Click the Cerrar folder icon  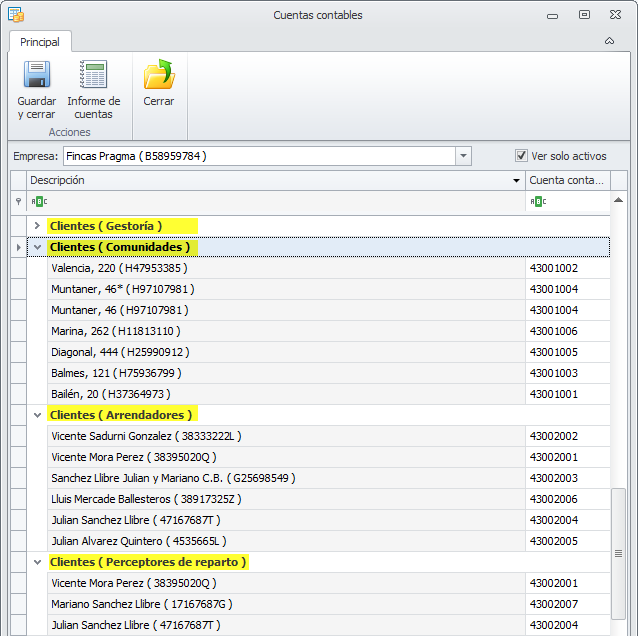(158, 76)
